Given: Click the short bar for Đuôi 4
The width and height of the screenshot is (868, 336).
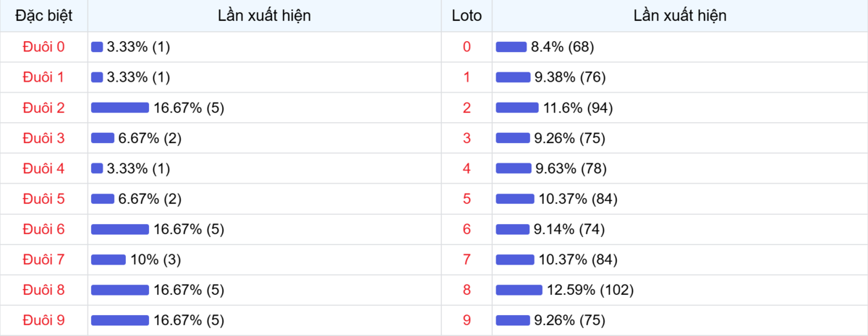Looking at the screenshot, I should click(x=97, y=168).
